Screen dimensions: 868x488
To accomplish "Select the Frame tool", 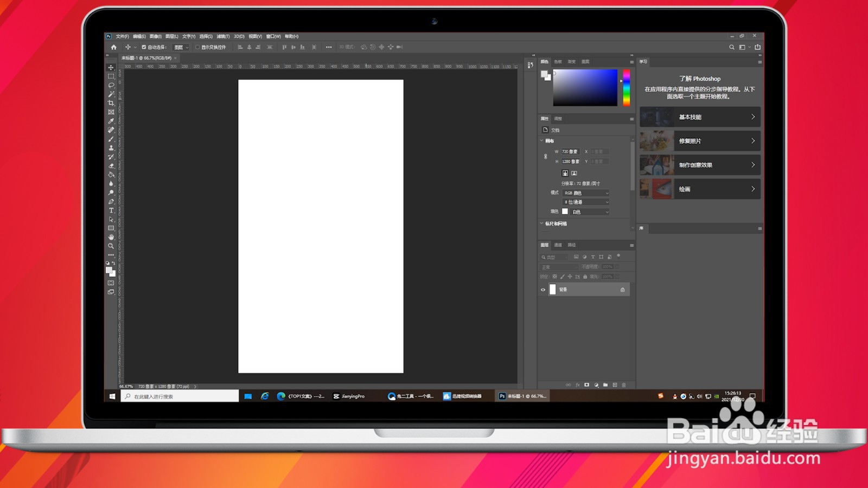I will [x=111, y=112].
